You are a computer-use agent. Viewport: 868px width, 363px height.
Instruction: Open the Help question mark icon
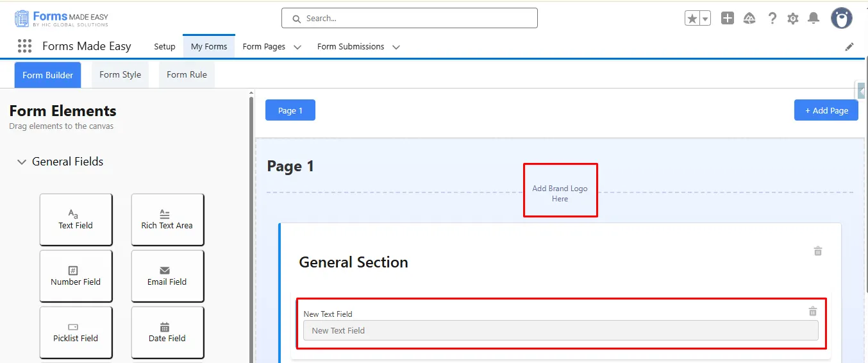point(772,19)
